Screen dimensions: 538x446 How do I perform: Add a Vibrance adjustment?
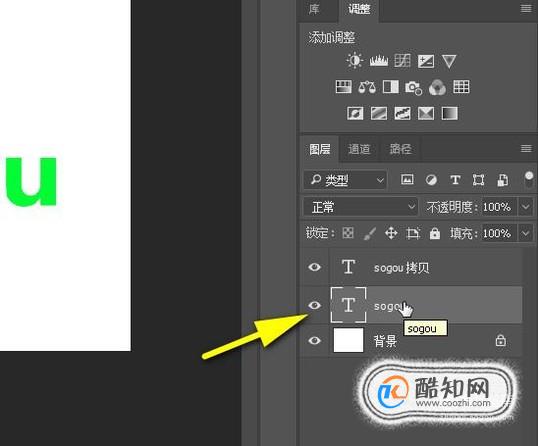(x=449, y=61)
